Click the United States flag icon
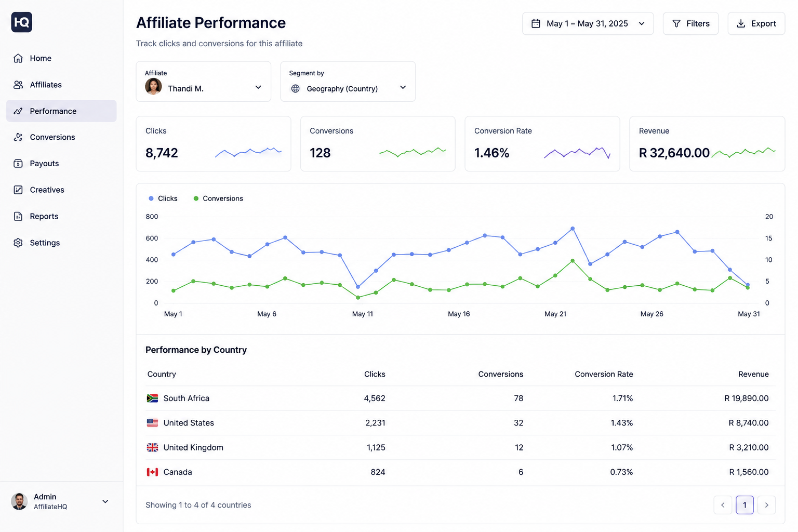 pos(152,423)
